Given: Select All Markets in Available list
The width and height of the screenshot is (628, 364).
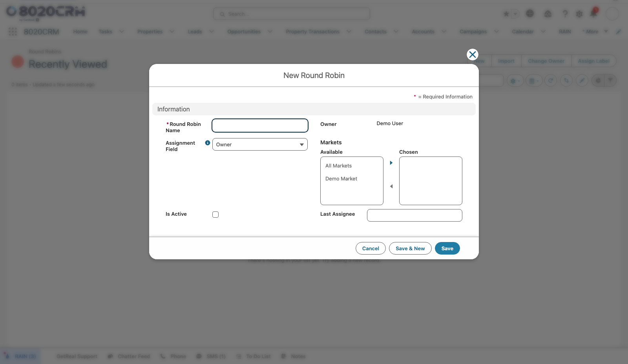Looking at the screenshot, I should [x=352, y=166].
